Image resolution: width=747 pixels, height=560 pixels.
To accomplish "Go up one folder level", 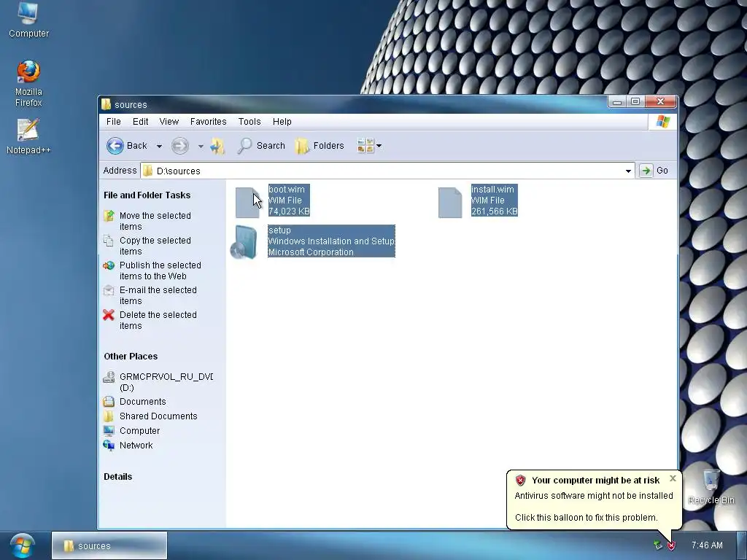I will (x=217, y=146).
